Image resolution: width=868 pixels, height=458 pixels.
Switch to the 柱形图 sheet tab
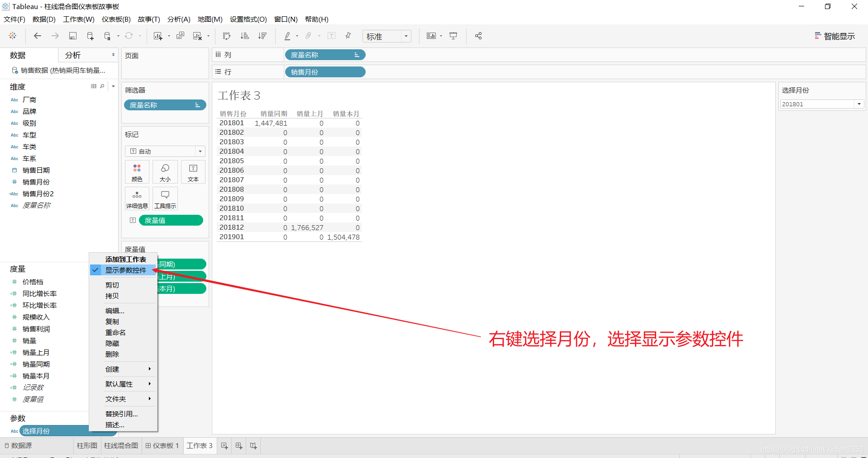[87, 446]
